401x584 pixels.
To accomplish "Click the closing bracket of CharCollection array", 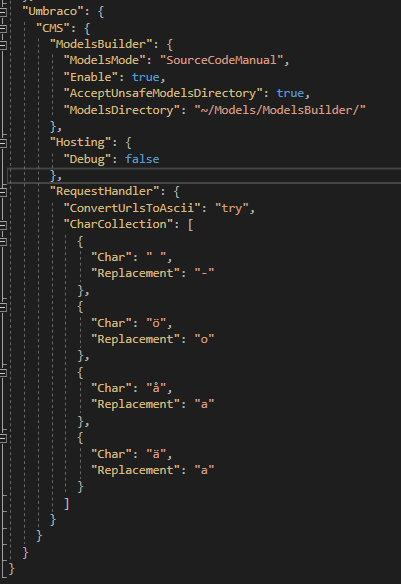I will (x=67, y=504).
